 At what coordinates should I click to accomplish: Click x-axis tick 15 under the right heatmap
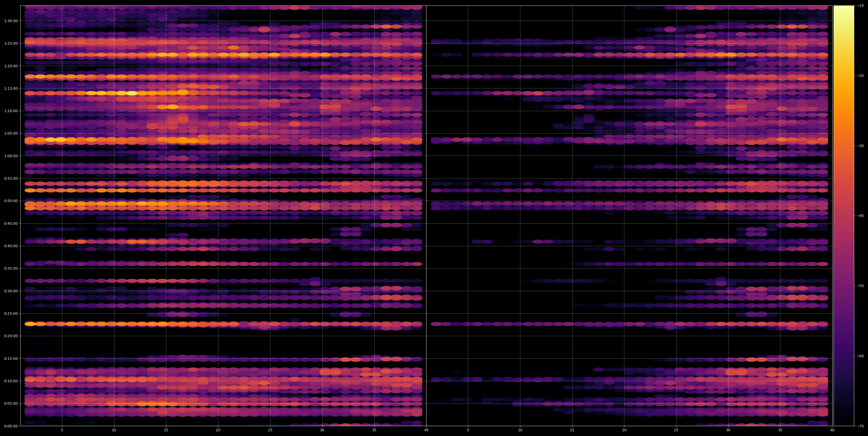(572, 430)
